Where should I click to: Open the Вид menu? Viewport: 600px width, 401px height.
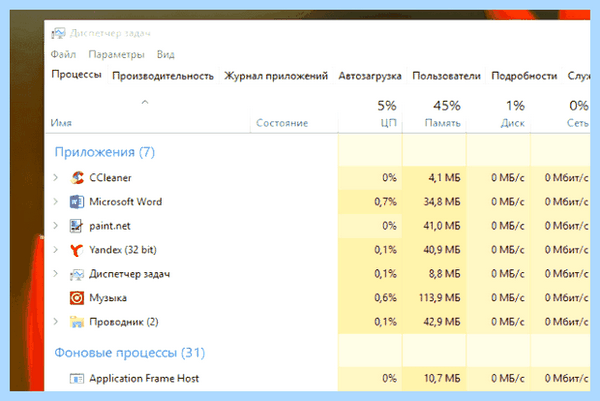click(x=166, y=54)
